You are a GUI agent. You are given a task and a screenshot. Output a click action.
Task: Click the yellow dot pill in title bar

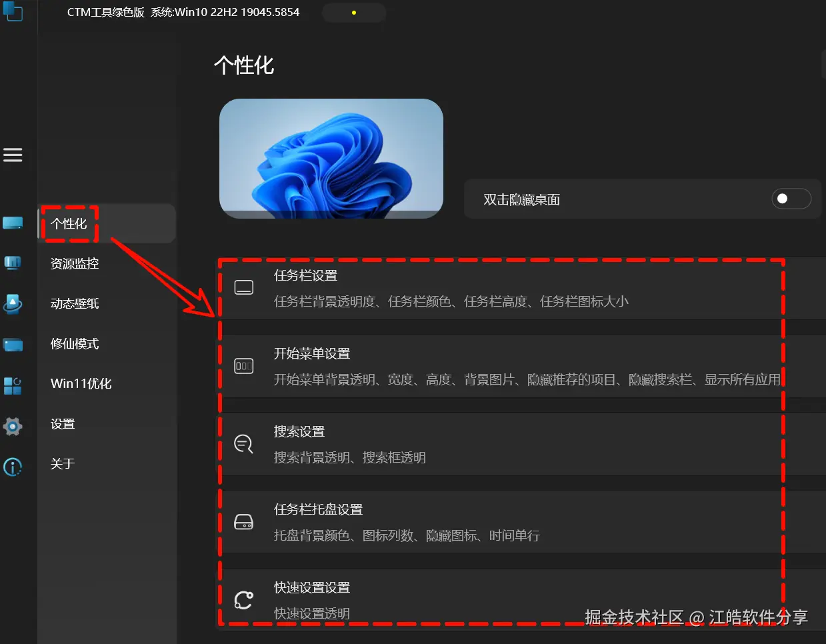click(x=354, y=13)
